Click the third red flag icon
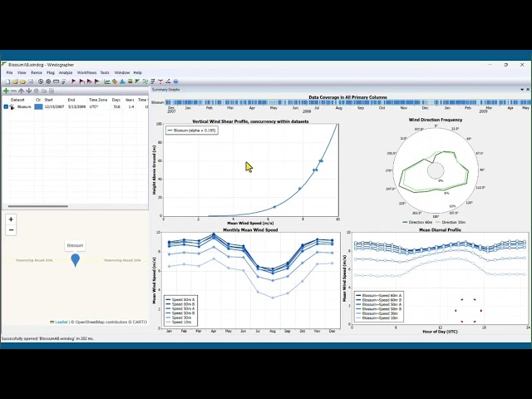 pos(89,81)
